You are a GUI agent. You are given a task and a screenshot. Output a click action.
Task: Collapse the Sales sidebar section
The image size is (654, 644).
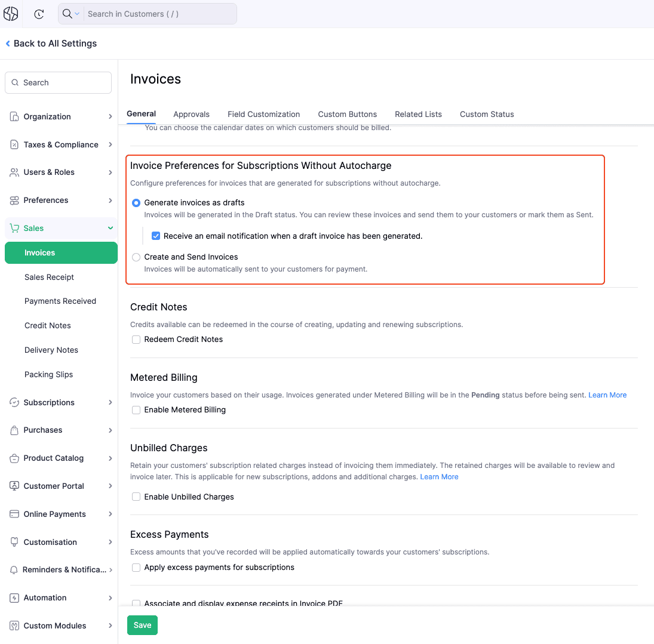pos(110,228)
